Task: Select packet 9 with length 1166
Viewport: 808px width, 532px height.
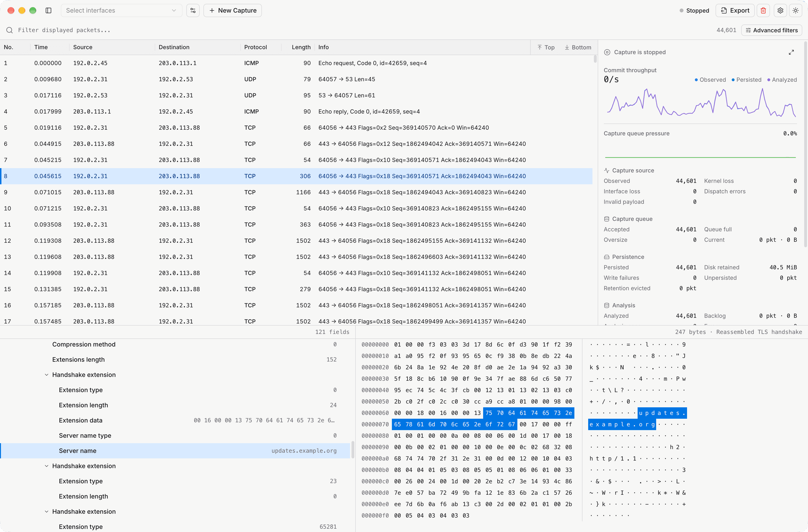Action: tap(296, 192)
